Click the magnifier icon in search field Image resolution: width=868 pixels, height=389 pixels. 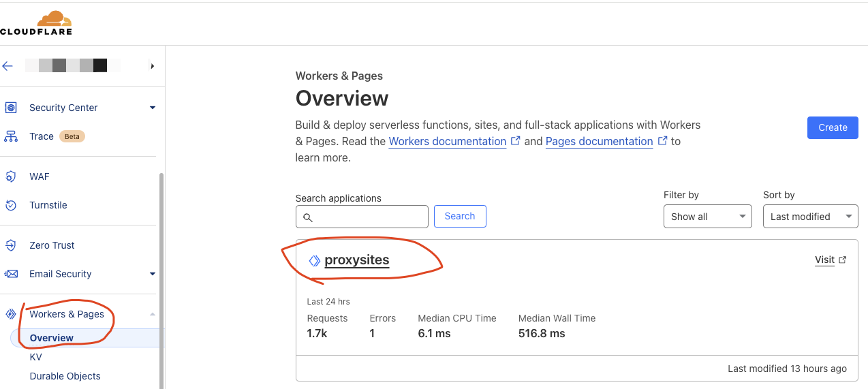[307, 217]
